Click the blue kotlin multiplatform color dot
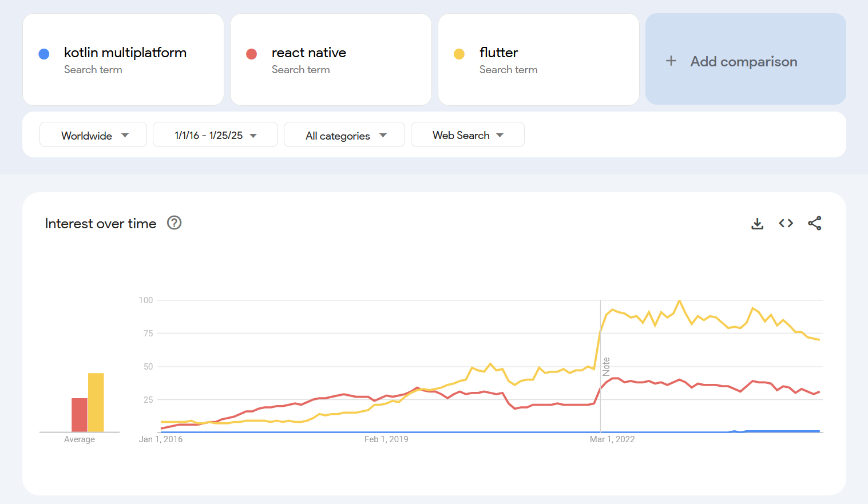This screenshot has width=868, height=504. [43, 54]
